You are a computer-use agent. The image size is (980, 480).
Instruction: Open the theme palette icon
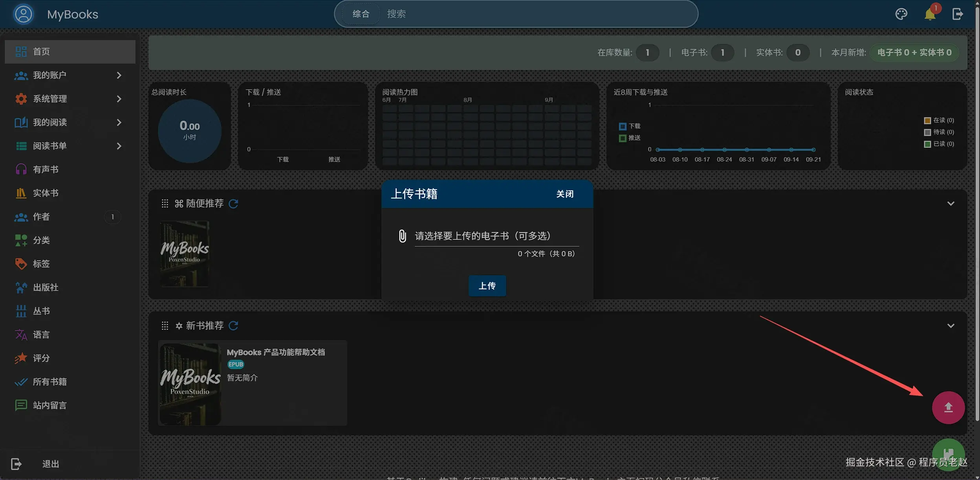(901, 14)
